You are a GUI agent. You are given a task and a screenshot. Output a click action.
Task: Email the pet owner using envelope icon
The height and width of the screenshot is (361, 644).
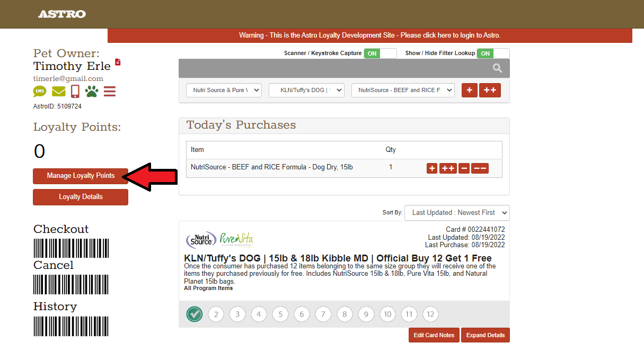tap(58, 92)
